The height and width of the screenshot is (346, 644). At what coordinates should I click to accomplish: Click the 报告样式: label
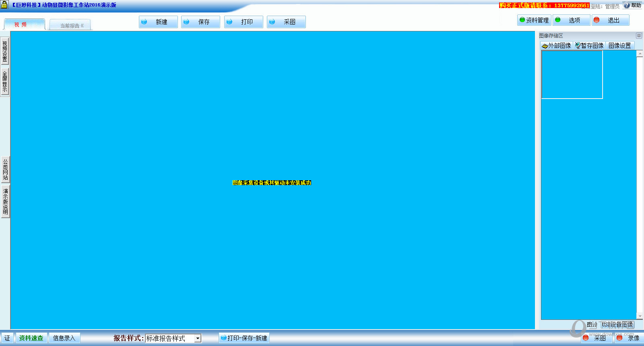(x=128, y=338)
